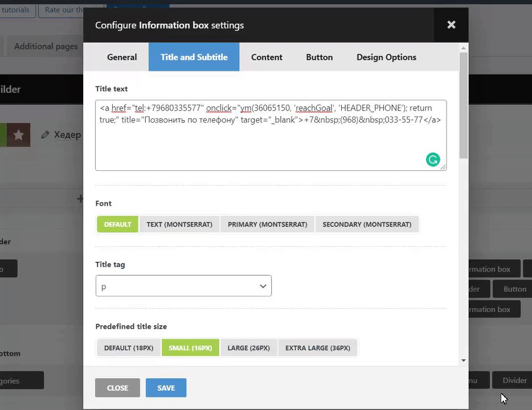The height and width of the screenshot is (410, 532).
Task: Click the dialog scrollbar down arrow
Action: tap(464, 360)
